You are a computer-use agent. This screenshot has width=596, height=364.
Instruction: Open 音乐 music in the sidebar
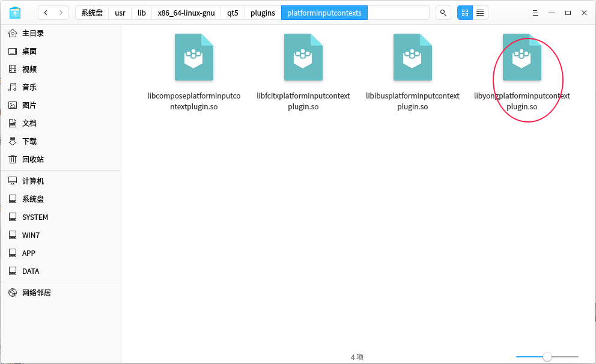[61, 87]
